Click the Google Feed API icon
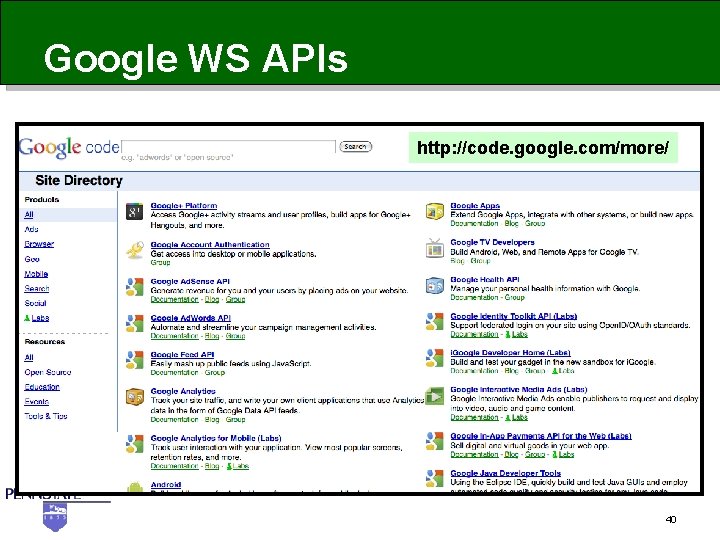The height and width of the screenshot is (540, 720). [135, 360]
